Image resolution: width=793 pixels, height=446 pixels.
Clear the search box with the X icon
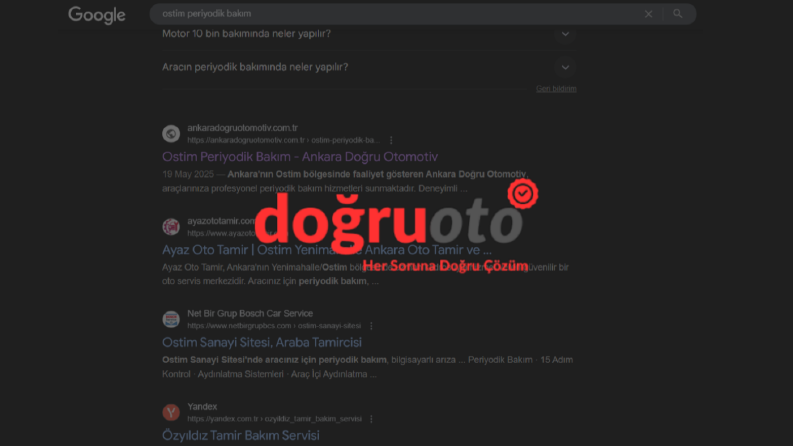pos(648,14)
